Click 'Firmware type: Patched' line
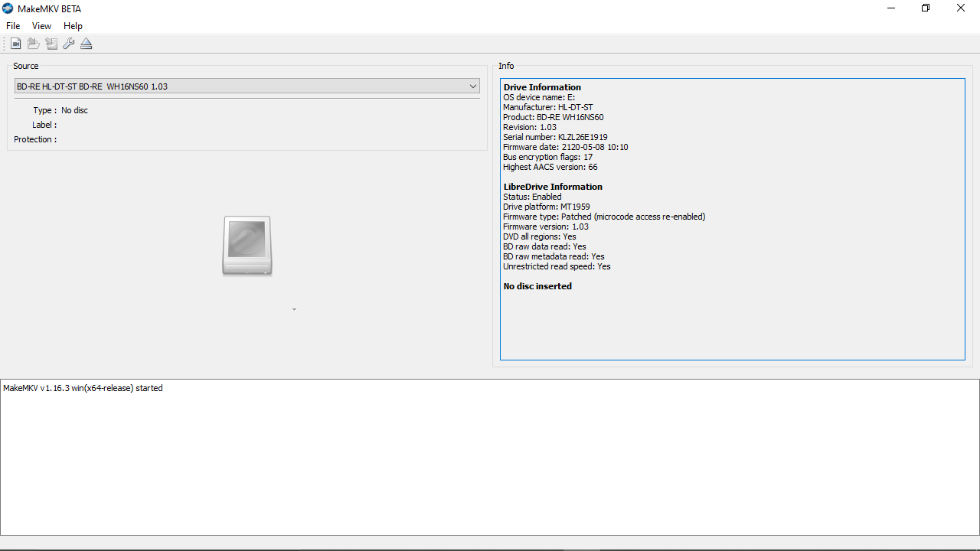980x551 pixels. (604, 217)
